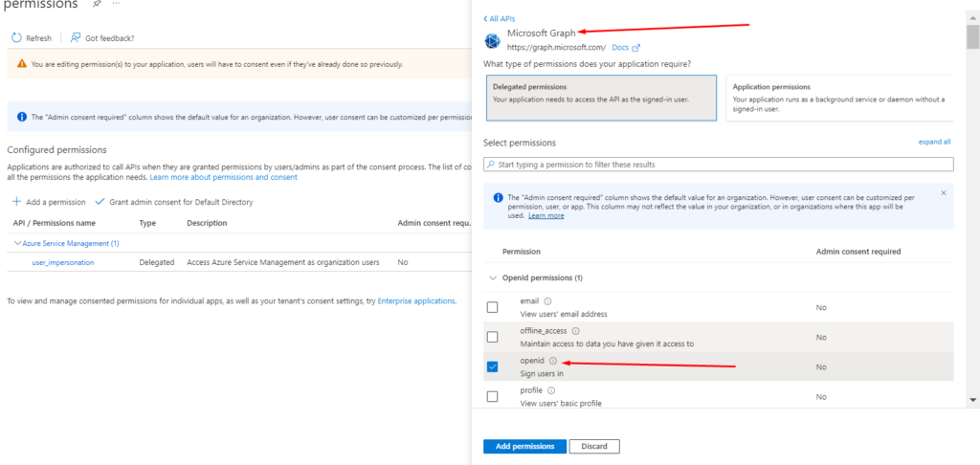Check the email permission checkbox
This screenshot has height=465, width=980.
click(x=493, y=307)
